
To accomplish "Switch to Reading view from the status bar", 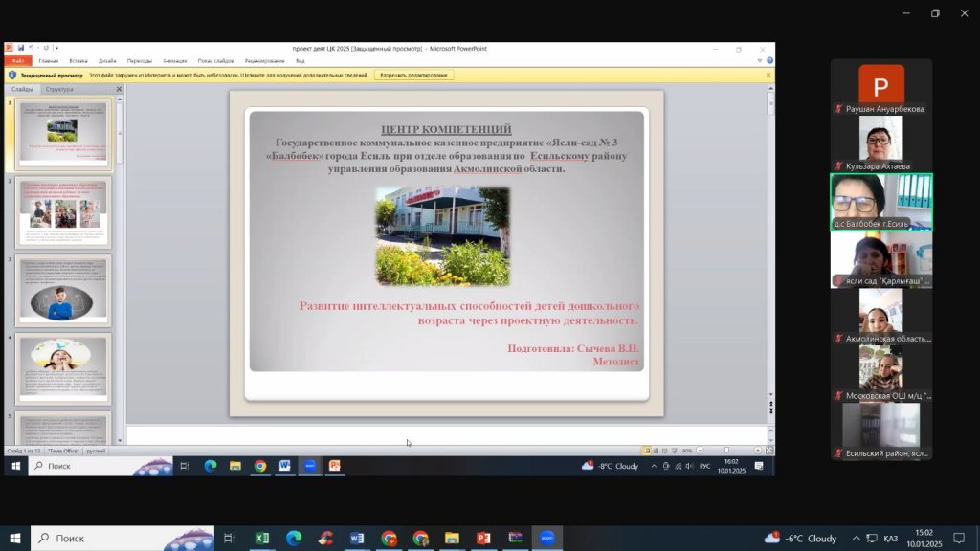I will click(x=664, y=451).
